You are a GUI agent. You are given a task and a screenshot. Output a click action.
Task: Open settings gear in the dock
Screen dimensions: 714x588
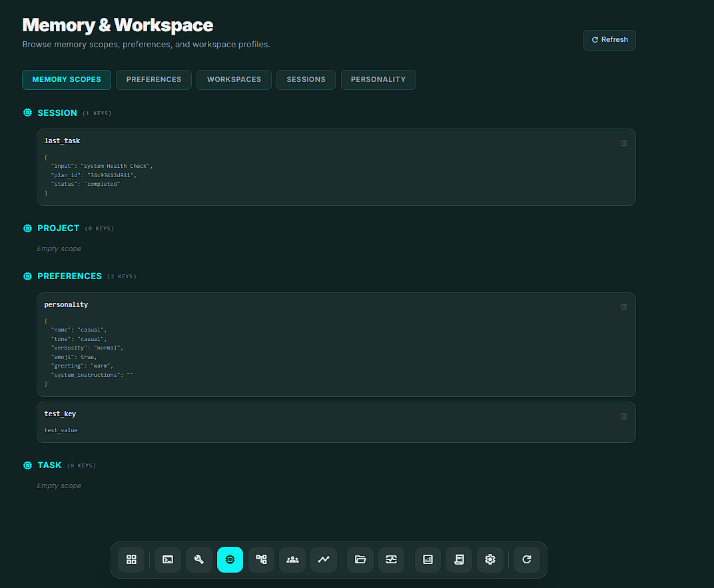pyautogui.click(x=490, y=559)
